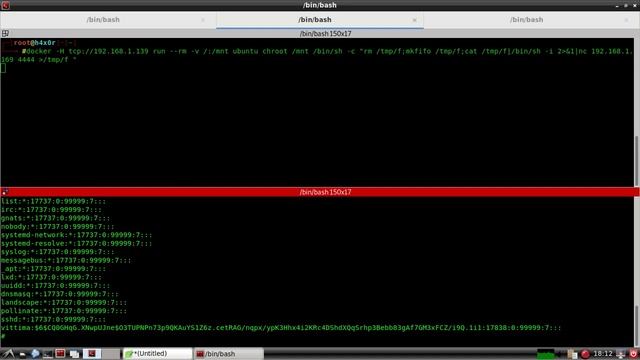
Task: Open the file manager taskbar icon
Action: click(22, 354)
